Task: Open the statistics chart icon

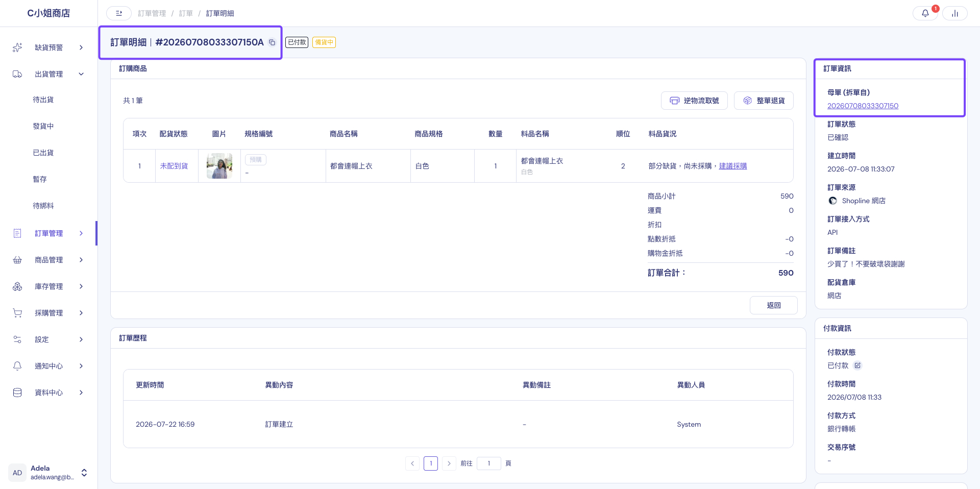Action: coord(954,13)
